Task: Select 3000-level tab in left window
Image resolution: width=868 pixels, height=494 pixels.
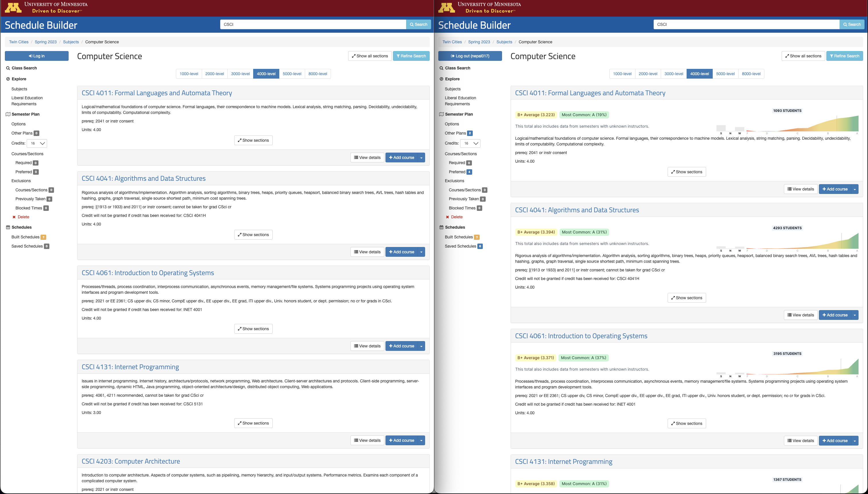Action: [240, 74]
